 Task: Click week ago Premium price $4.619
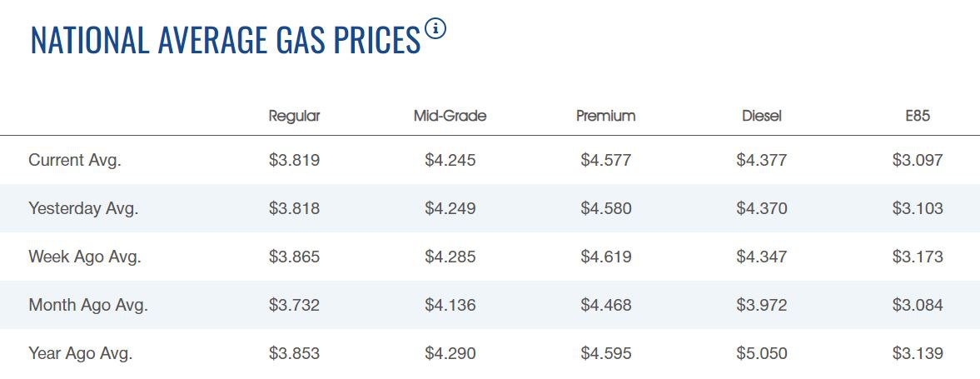(x=605, y=257)
